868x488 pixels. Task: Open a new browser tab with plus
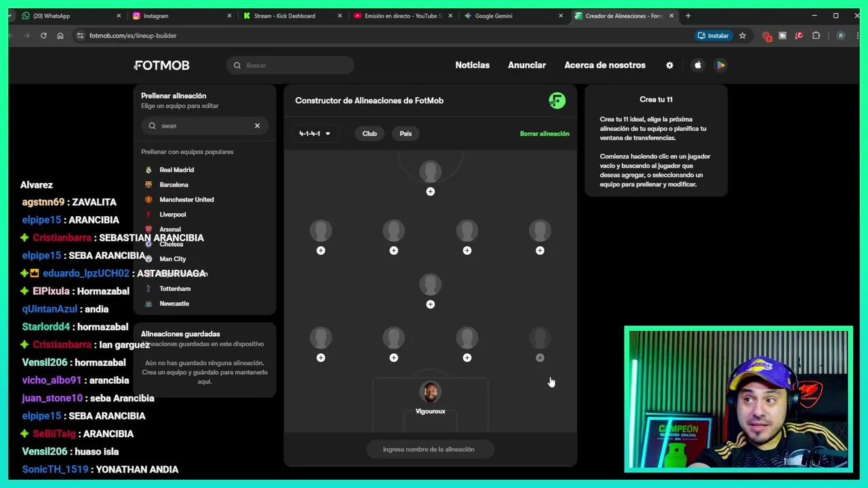click(688, 16)
